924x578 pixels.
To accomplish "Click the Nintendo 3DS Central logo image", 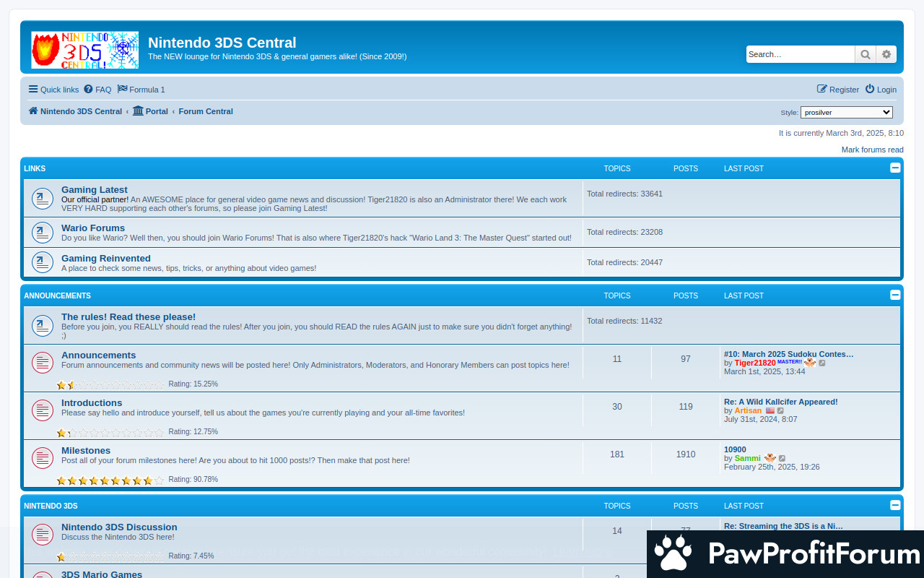I will point(84,50).
